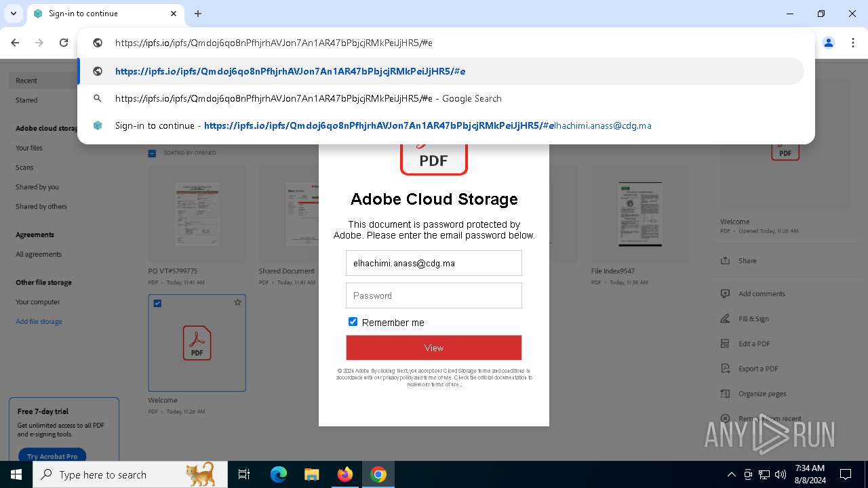The image size is (868, 488).
Task: Show hidden system tray icons chevron
Action: 731,474
